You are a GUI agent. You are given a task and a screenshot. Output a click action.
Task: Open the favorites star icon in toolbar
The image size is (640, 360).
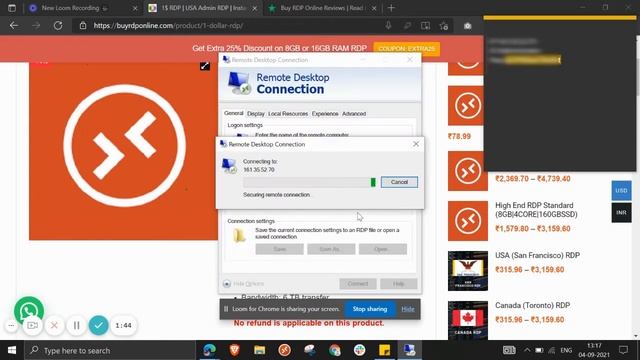tap(444, 26)
